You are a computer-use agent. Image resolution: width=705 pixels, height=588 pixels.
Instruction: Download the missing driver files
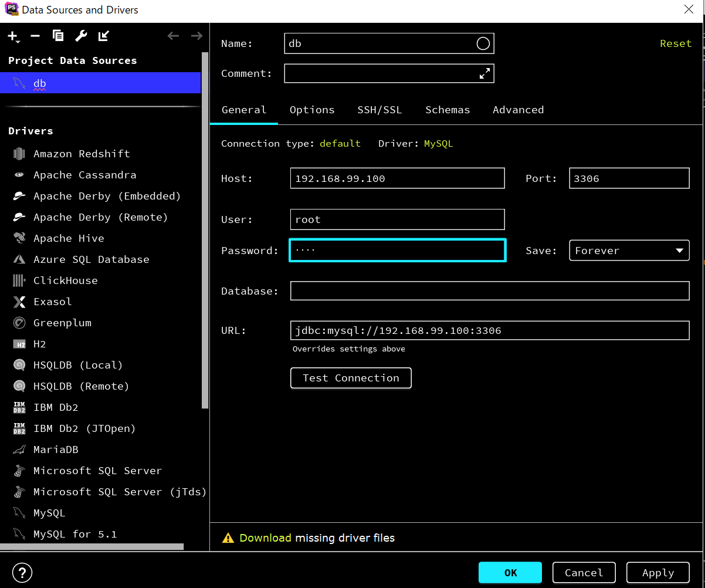pos(265,538)
